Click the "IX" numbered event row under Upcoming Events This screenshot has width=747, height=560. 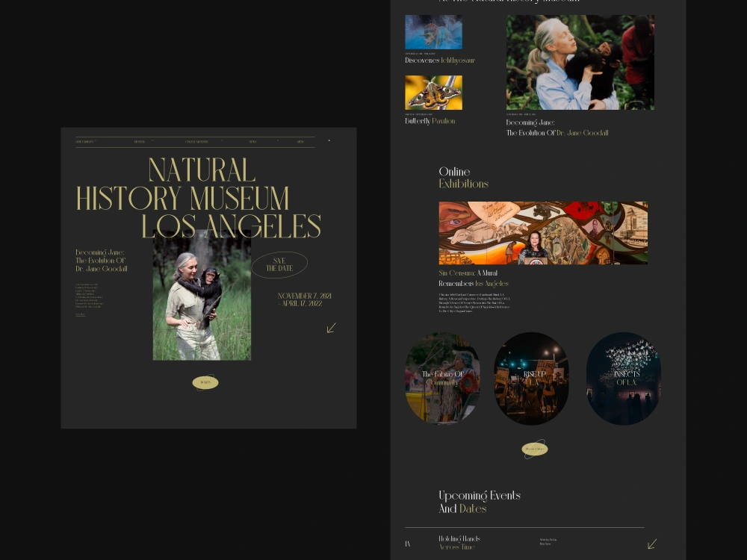pos(408,544)
